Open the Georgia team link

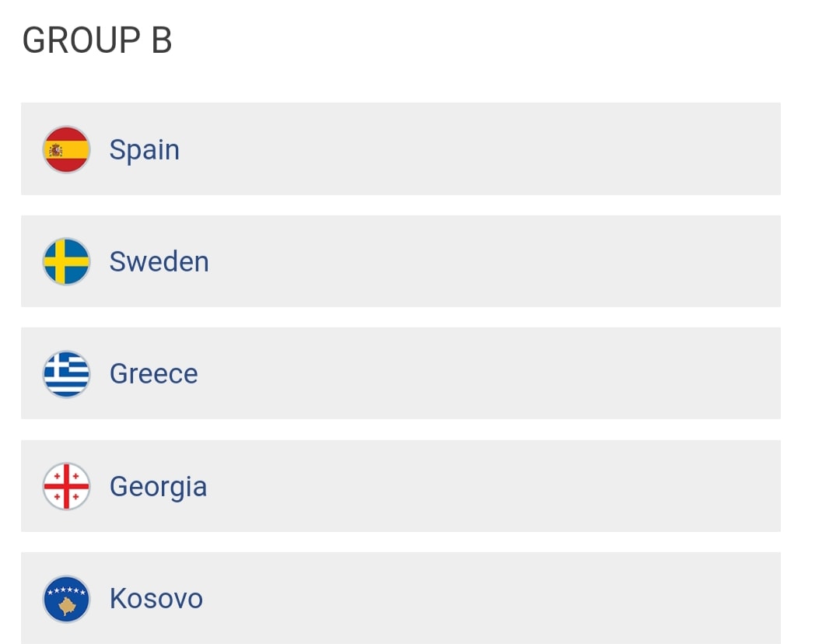(x=159, y=488)
